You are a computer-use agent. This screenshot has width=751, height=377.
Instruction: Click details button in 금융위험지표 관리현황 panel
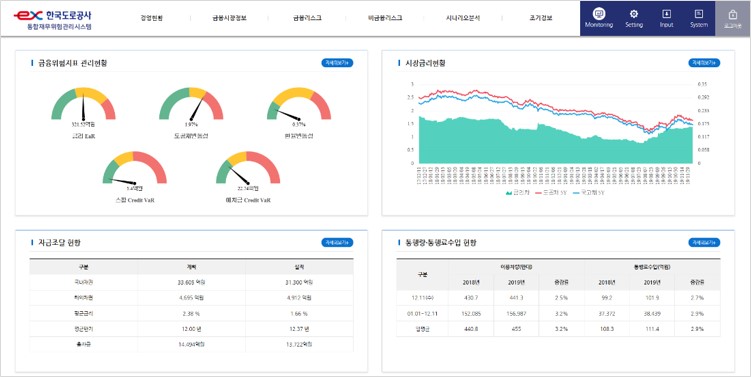(x=337, y=63)
